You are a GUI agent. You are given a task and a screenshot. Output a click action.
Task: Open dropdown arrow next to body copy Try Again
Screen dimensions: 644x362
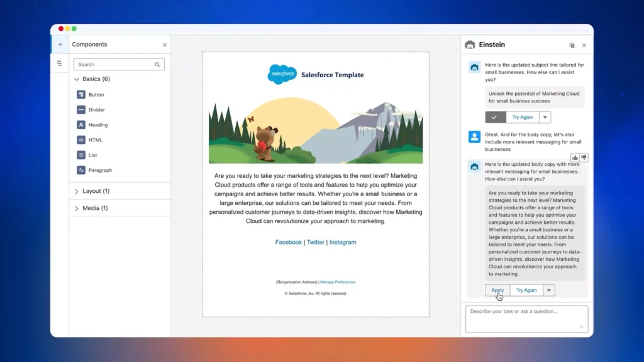[549, 290]
